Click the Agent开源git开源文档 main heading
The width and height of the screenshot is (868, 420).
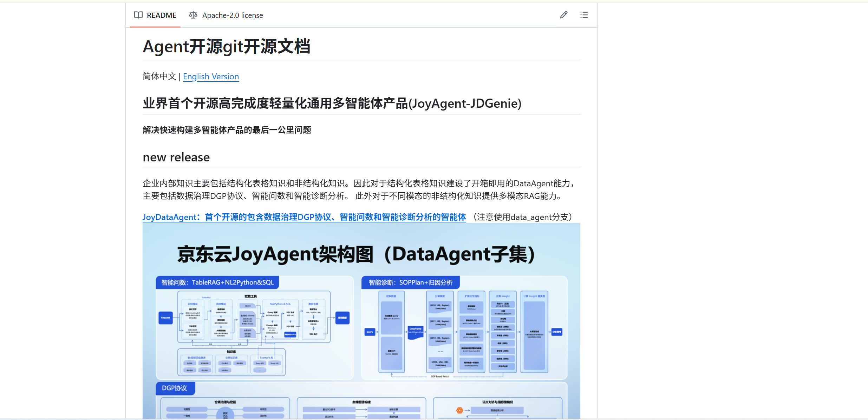click(226, 46)
